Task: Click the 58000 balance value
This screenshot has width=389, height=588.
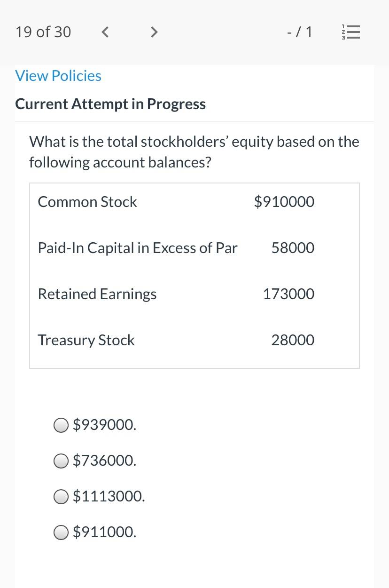Action: [x=293, y=248]
